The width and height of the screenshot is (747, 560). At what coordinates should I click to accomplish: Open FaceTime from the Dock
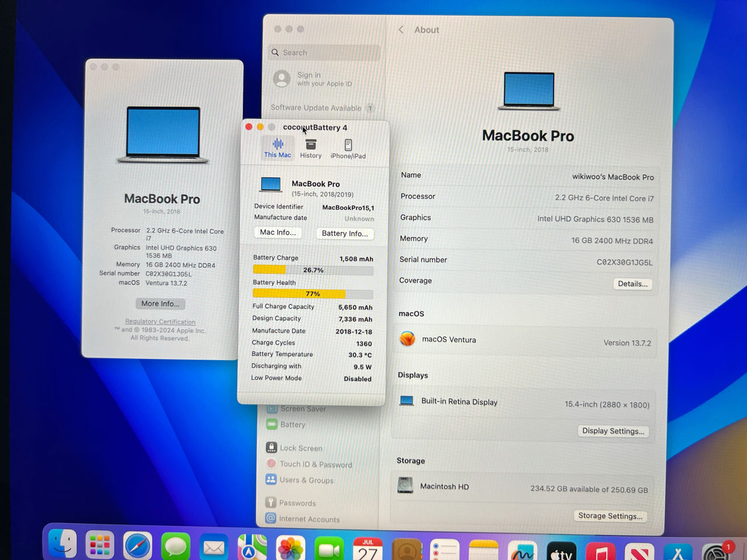click(x=329, y=547)
